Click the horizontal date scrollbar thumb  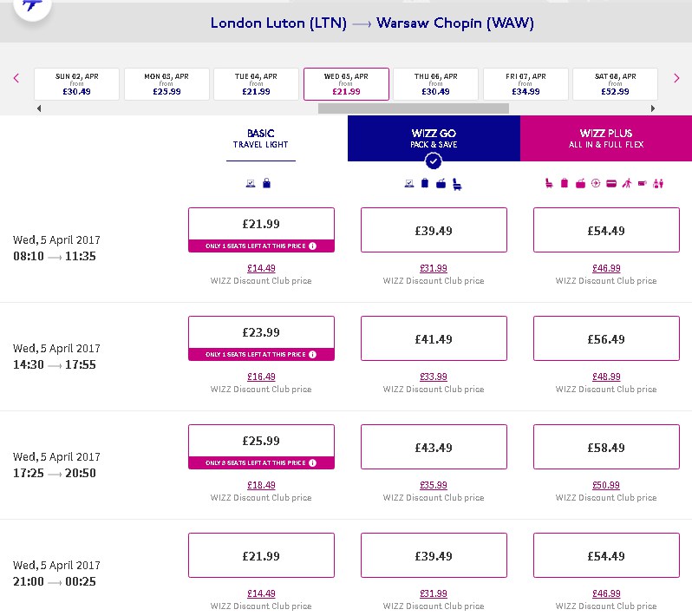pyautogui.click(x=414, y=108)
